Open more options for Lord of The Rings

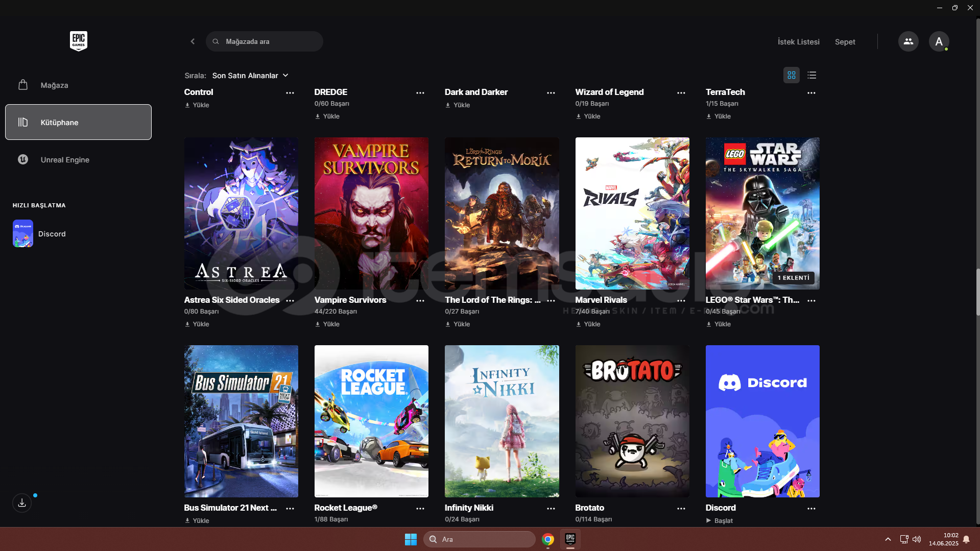551,301
